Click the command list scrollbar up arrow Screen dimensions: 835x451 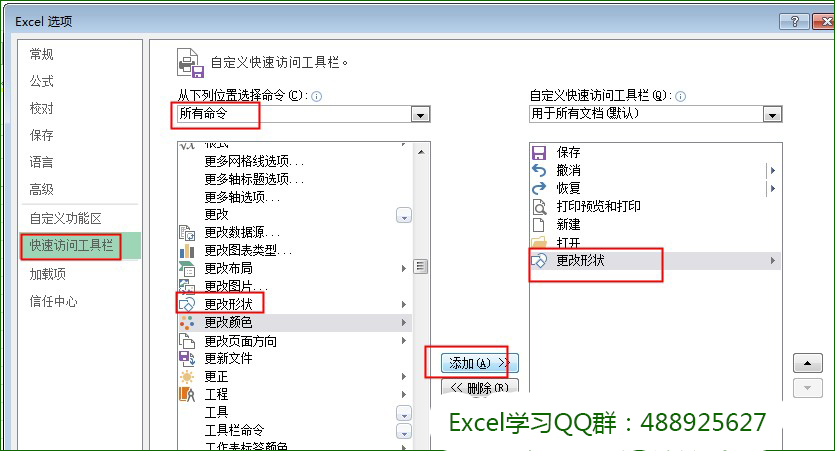click(421, 152)
